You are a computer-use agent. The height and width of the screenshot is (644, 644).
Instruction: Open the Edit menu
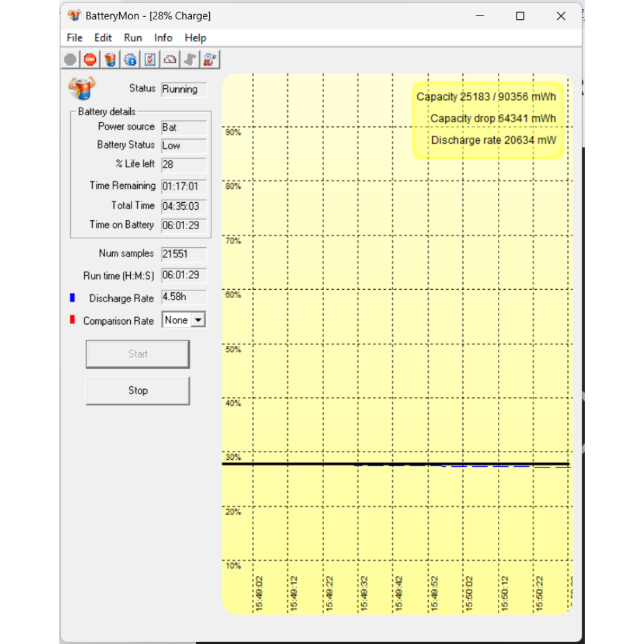point(102,38)
